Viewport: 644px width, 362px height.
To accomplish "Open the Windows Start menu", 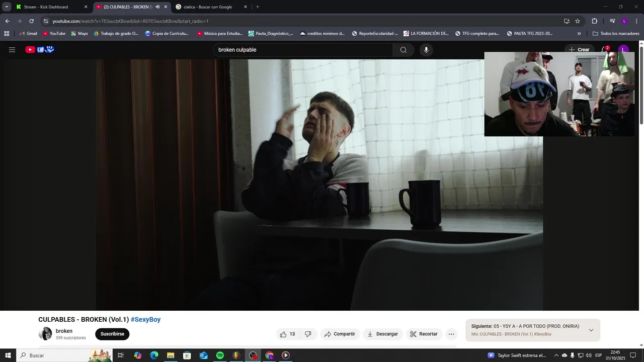I will [8, 355].
